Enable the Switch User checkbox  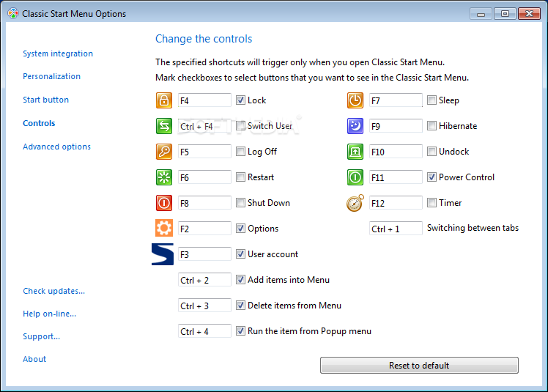pos(240,126)
